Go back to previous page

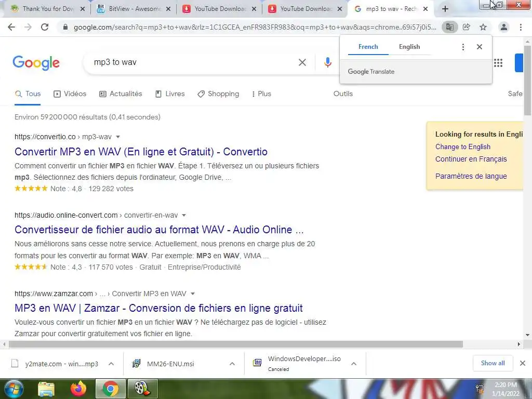[11, 27]
